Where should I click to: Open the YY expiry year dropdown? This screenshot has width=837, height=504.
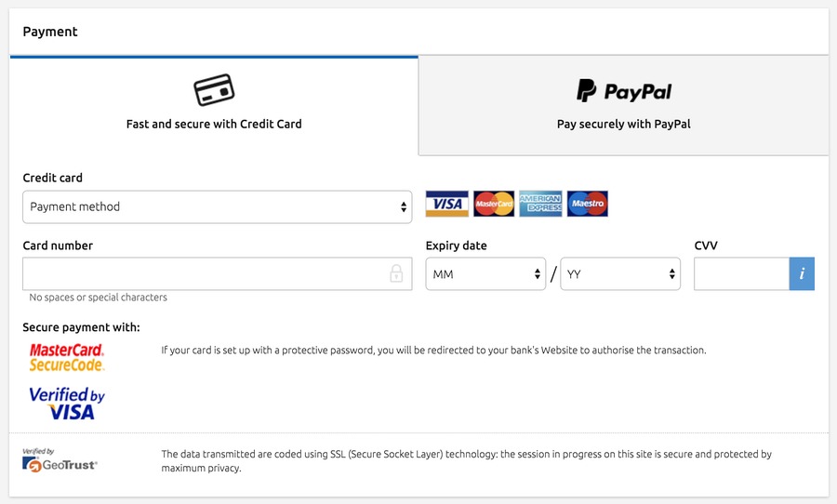(620, 274)
